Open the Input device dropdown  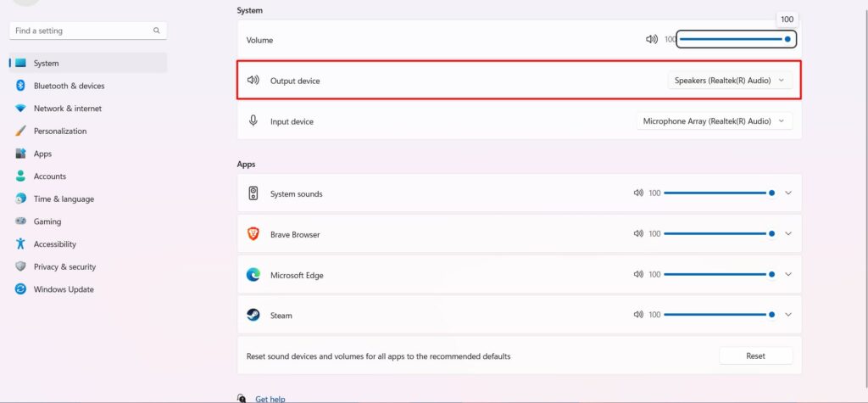(714, 121)
